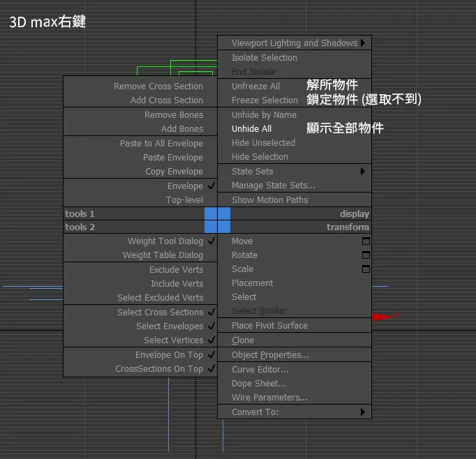Toggle Select Envelopes option
The height and width of the screenshot is (459, 476).
click(x=140, y=326)
